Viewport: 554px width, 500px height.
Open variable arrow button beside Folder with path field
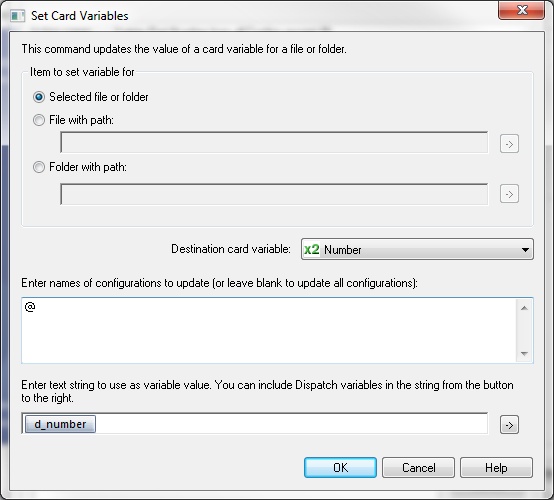(509, 194)
